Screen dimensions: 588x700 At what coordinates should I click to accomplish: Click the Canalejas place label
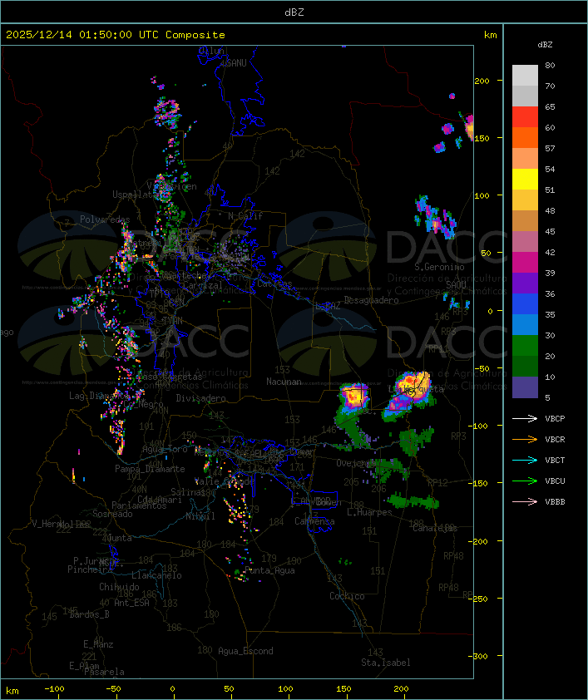(435, 528)
